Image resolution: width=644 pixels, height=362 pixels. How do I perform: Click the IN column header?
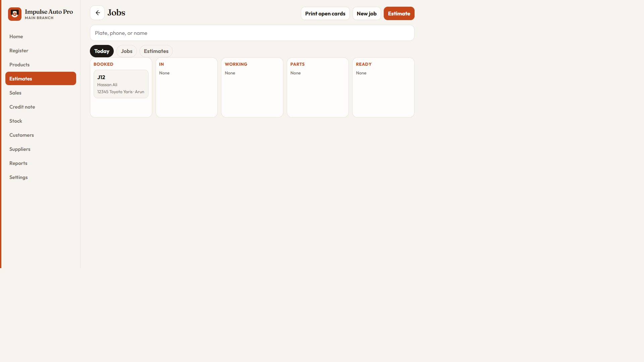click(x=161, y=64)
